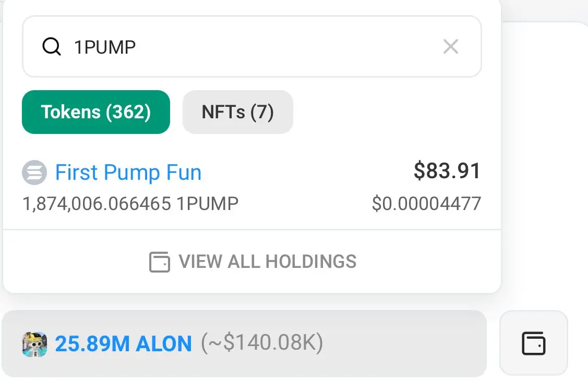The height and width of the screenshot is (382, 588).
Task: Click the $83.91 holding value
Action: click(447, 171)
